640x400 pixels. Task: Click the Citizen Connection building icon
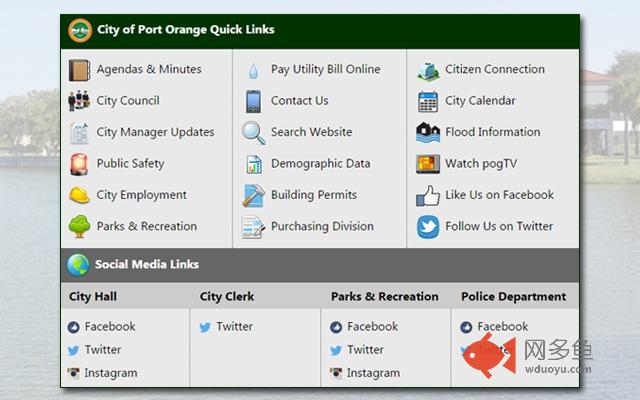[x=428, y=71]
